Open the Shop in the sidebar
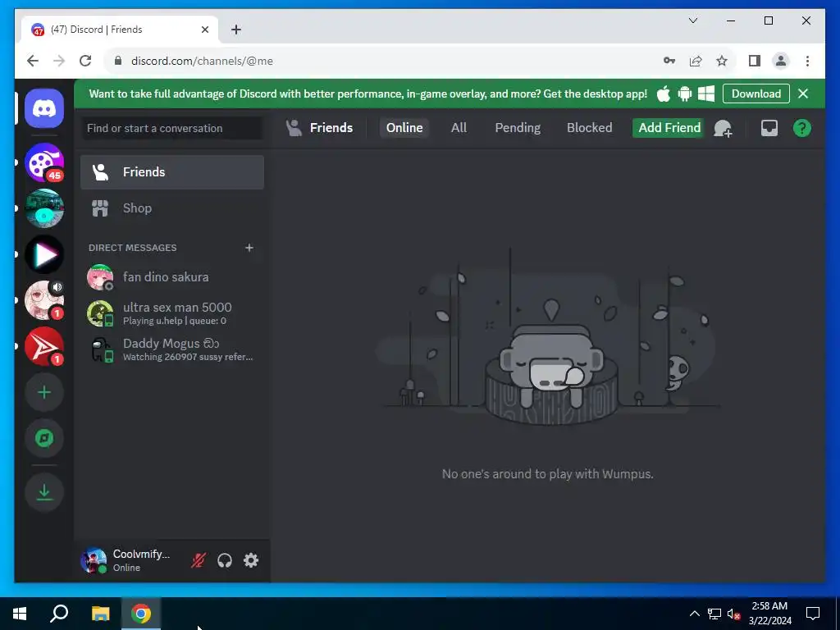The image size is (840, 630). [x=172, y=208]
